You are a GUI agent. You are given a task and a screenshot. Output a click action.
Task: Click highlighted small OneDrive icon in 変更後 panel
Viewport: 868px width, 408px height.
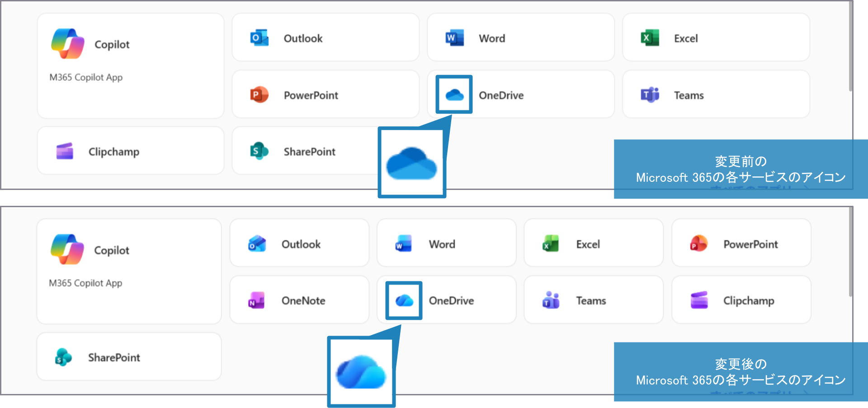click(404, 301)
